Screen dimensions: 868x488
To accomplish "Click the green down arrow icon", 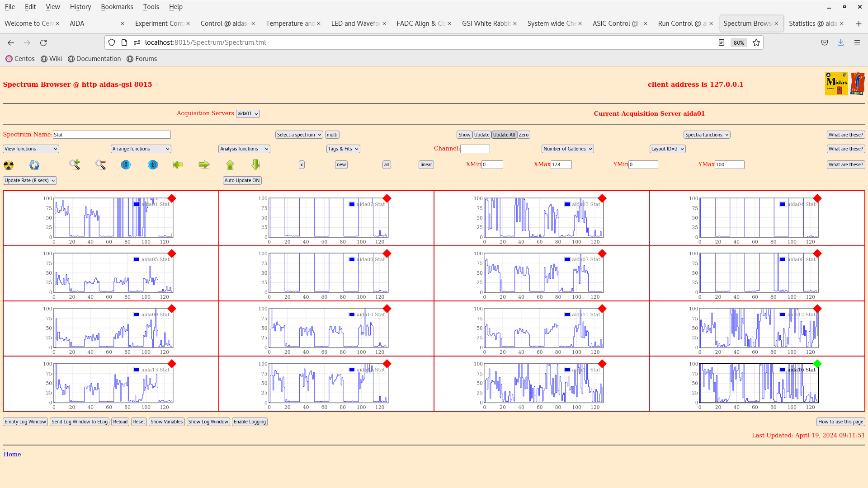I will pyautogui.click(x=256, y=164).
